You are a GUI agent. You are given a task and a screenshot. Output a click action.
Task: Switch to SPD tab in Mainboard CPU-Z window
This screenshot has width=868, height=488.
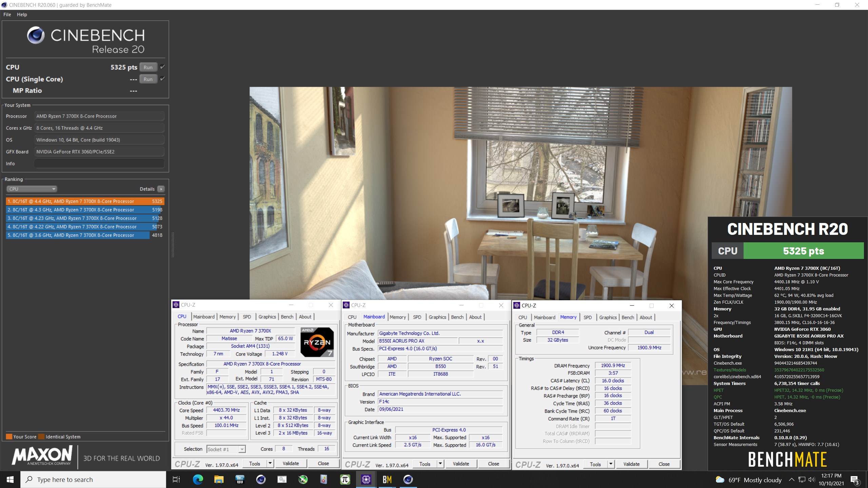pos(417,317)
